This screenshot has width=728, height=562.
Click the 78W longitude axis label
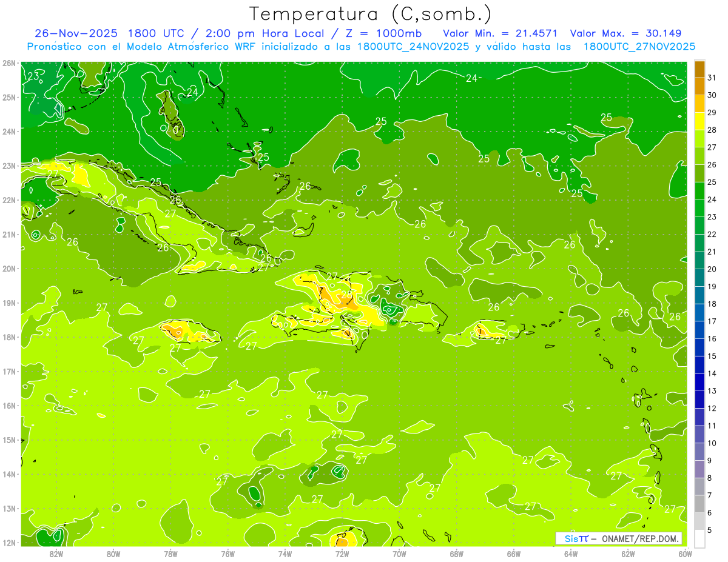coord(170,554)
